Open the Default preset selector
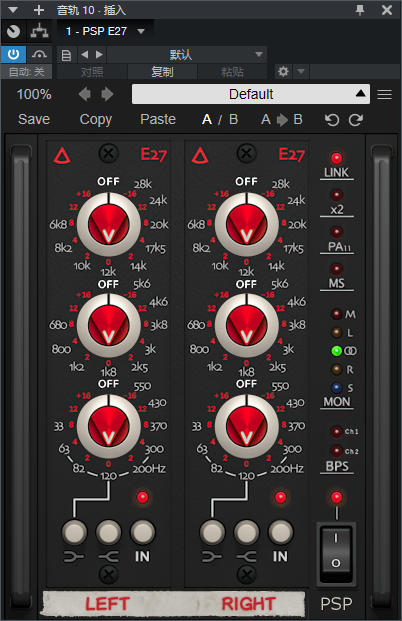402x621 pixels. (251, 94)
